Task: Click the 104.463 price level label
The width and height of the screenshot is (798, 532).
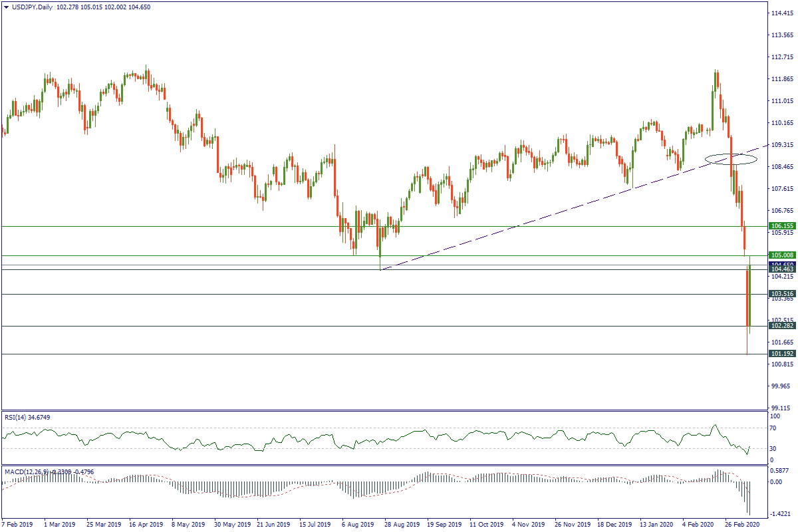Action: pos(781,270)
